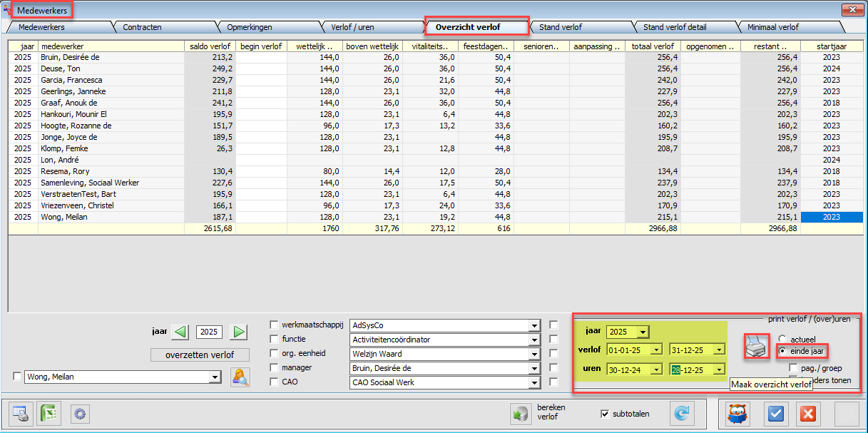This screenshot has height=433, width=868.
Task: Select the actueel radio button
Action: coord(782,339)
